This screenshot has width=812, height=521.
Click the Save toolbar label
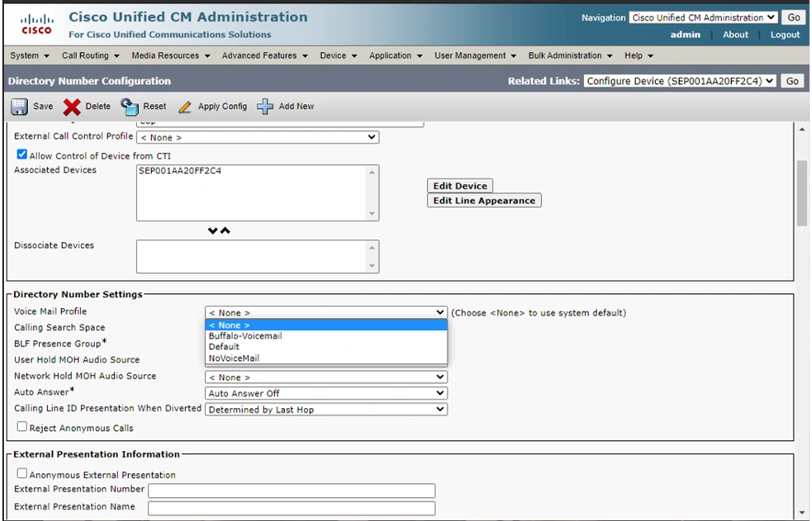pos(43,107)
